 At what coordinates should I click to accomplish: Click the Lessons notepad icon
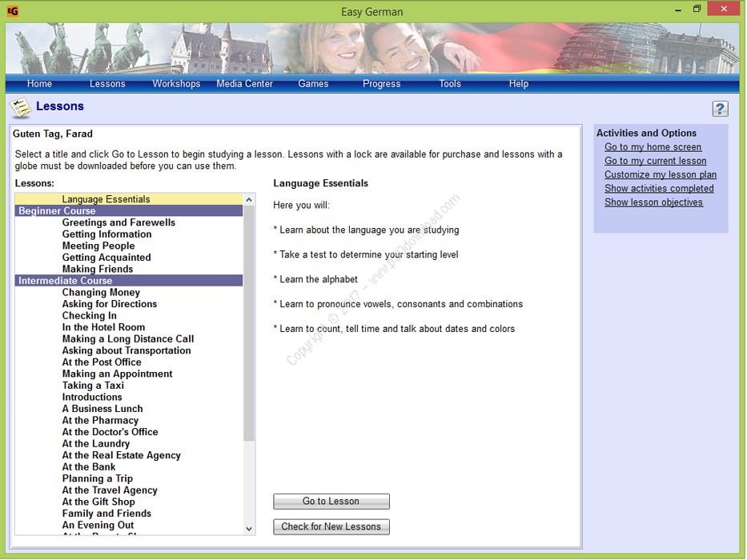20,107
